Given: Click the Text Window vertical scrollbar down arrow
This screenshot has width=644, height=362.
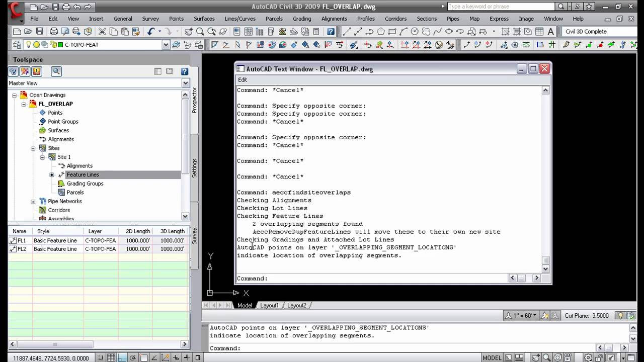Looking at the screenshot, I should pos(545,268).
